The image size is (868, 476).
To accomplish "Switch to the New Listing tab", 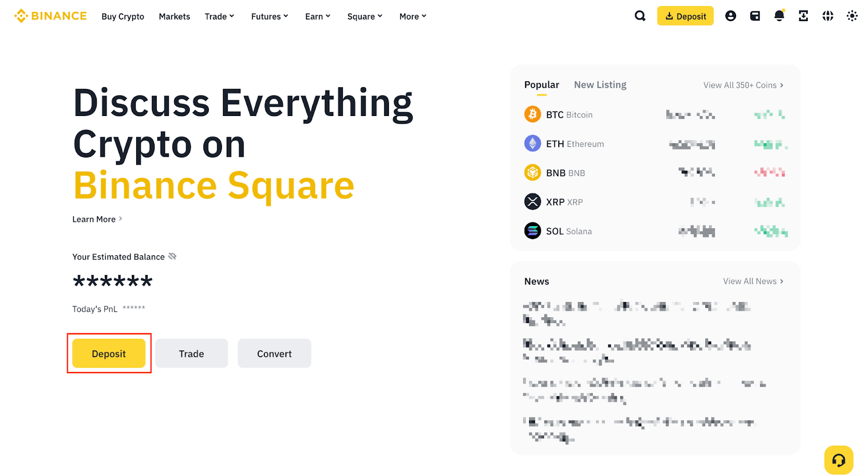I will click(600, 85).
